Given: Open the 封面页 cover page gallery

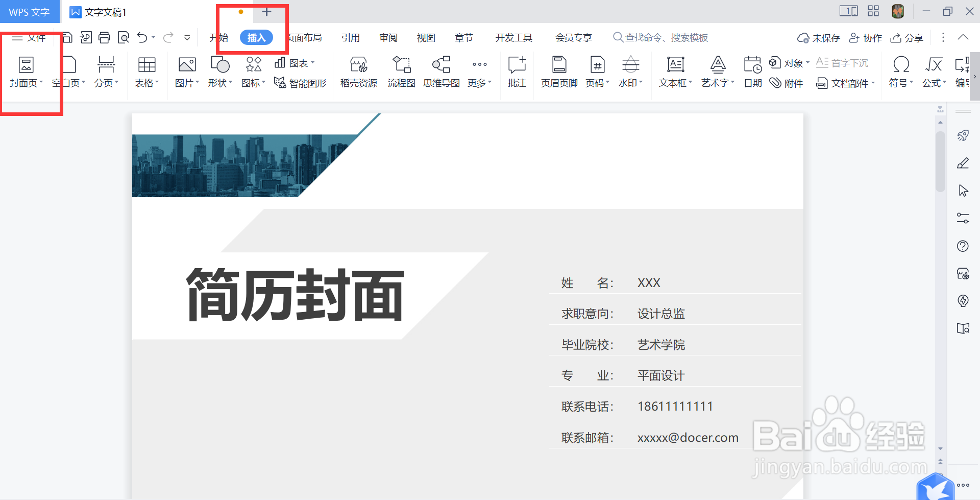Looking at the screenshot, I should pyautogui.click(x=26, y=72).
